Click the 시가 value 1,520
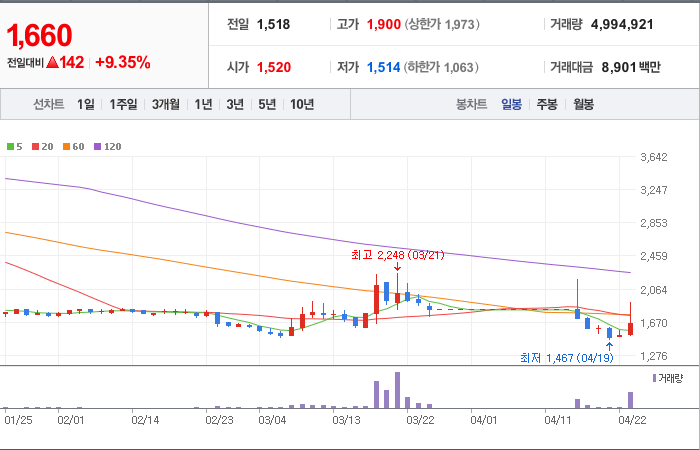This screenshot has height=450, width=700. (274, 67)
